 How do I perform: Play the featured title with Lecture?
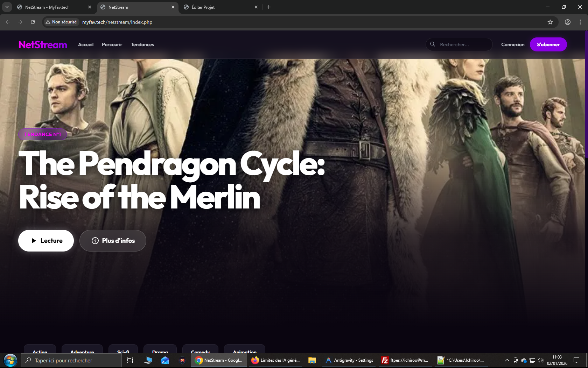click(46, 241)
